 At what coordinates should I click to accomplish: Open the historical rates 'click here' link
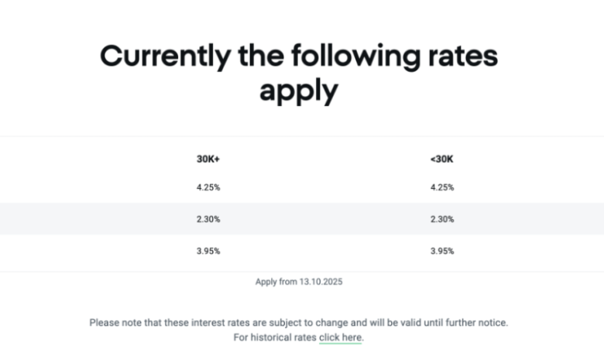tap(341, 338)
